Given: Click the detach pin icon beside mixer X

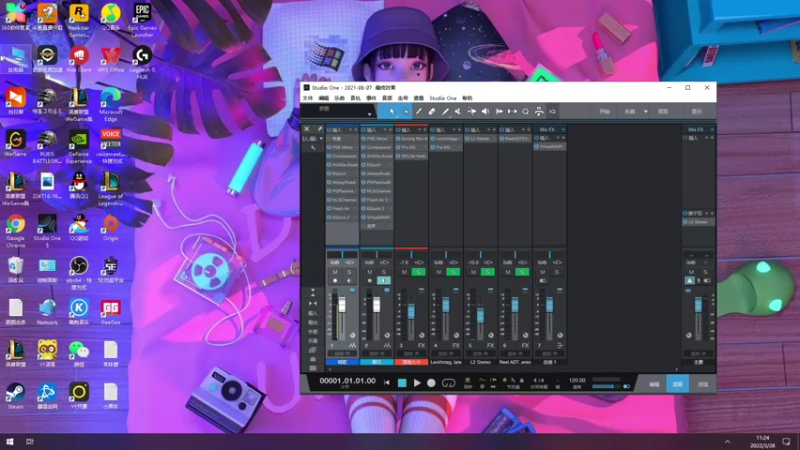Looking at the screenshot, I should 319,129.
